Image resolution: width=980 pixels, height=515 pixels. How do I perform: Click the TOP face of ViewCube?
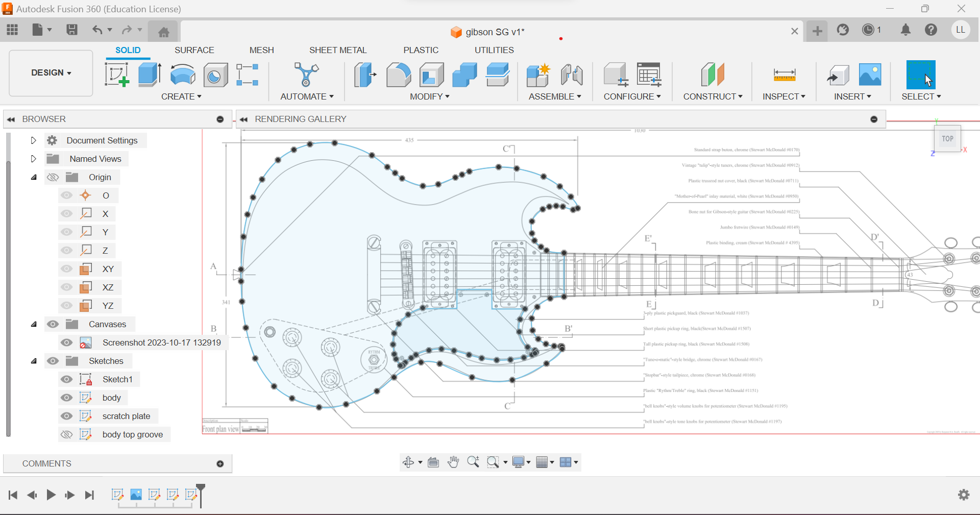[x=948, y=139]
